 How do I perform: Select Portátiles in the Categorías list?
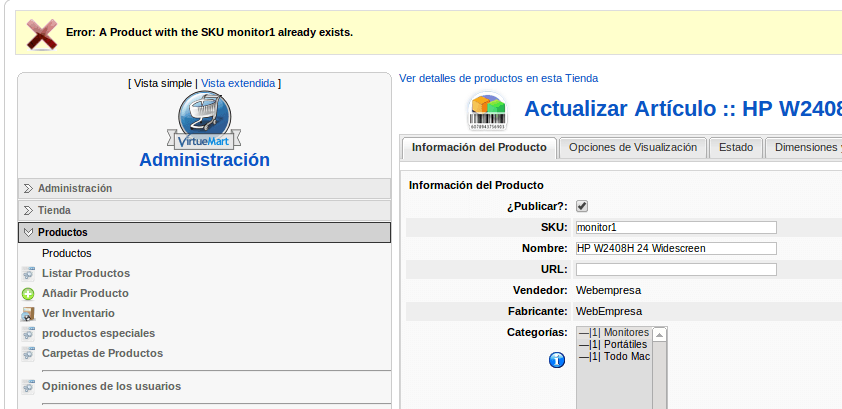(x=614, y=345)
